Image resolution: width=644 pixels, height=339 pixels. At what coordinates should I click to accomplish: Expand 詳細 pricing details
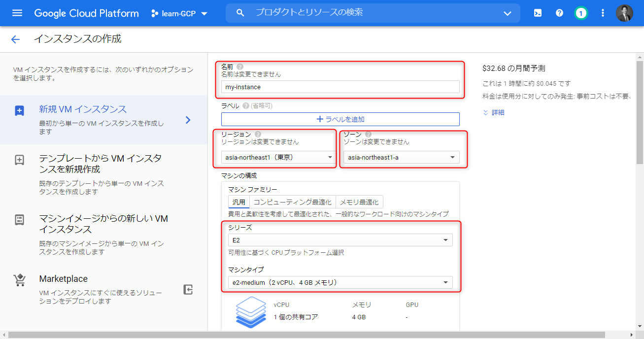pyautogui.click(x=494, y=112)
